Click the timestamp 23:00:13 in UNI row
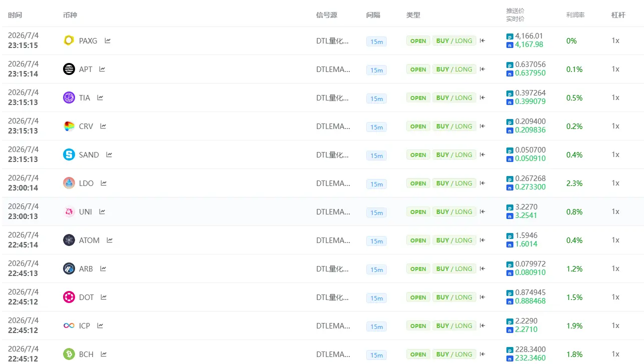The width and height of the screenshot is (644, 364). (23, 216)
